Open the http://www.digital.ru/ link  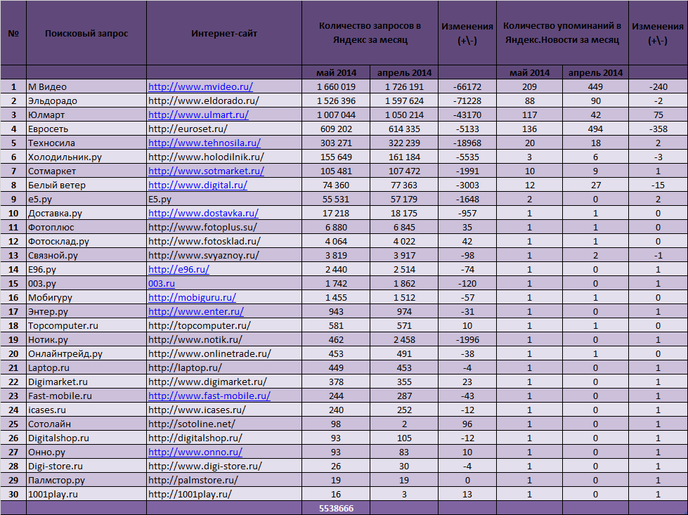coord(197,185)
